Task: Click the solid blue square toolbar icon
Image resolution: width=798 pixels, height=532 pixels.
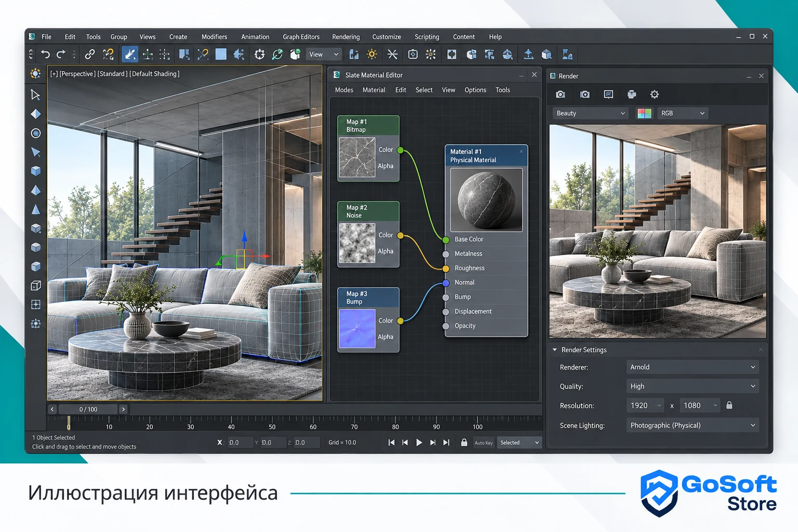Action: (x=221, y=54)
